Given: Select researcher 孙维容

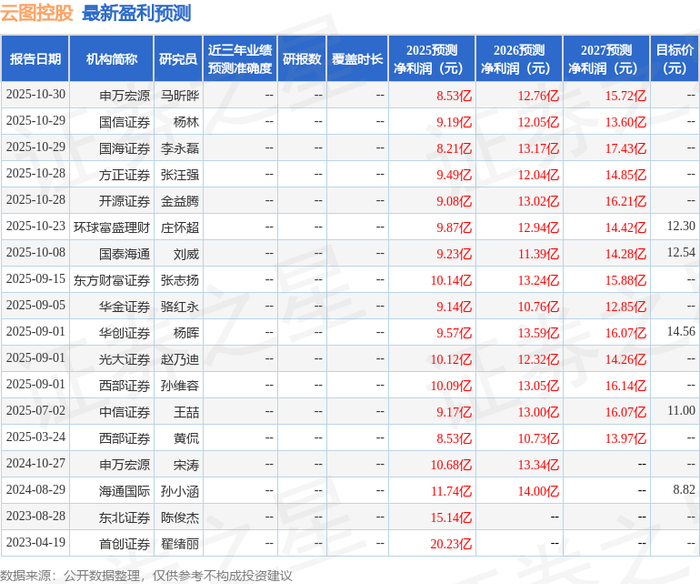Looking at the screenshot, I should point(179,385).
